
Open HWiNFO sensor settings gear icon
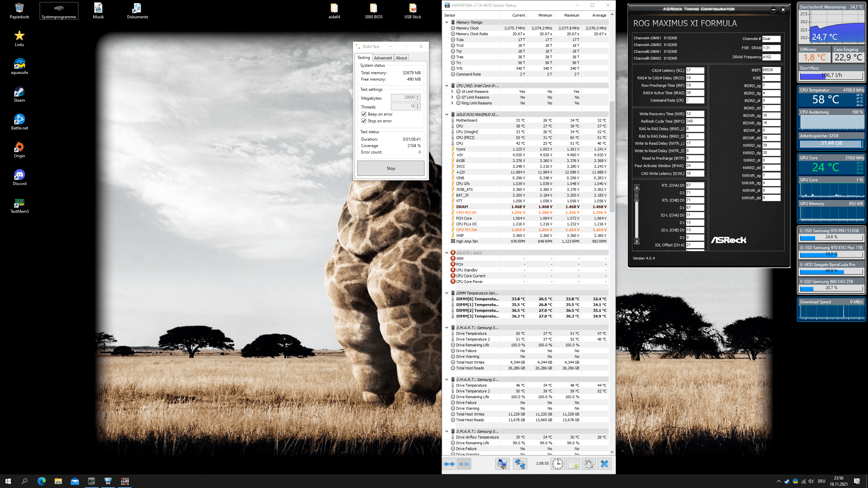tap(589, 464)
